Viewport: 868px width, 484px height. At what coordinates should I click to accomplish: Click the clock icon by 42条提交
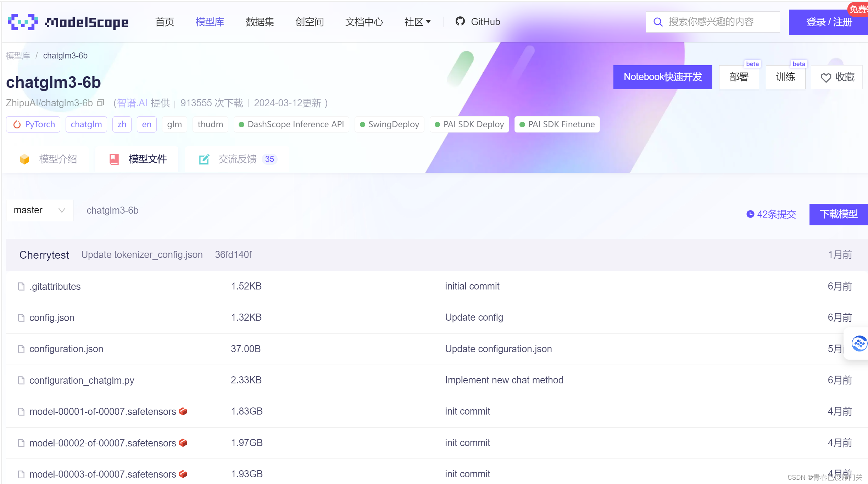750,214
